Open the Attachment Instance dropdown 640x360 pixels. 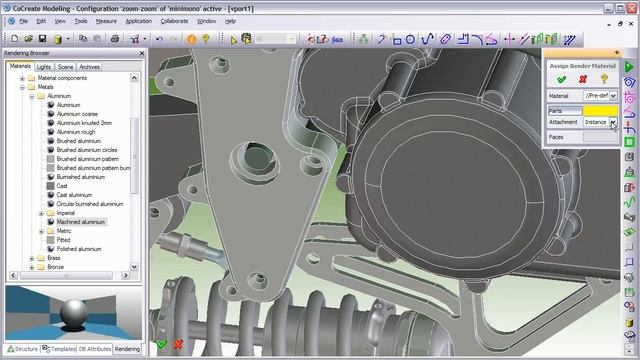(613, 122)
